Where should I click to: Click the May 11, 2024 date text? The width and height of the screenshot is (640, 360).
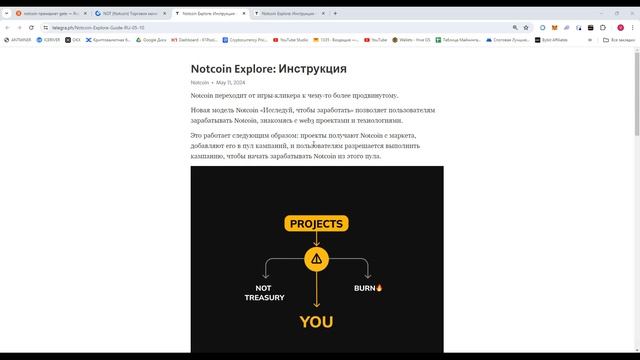[231, 82]
